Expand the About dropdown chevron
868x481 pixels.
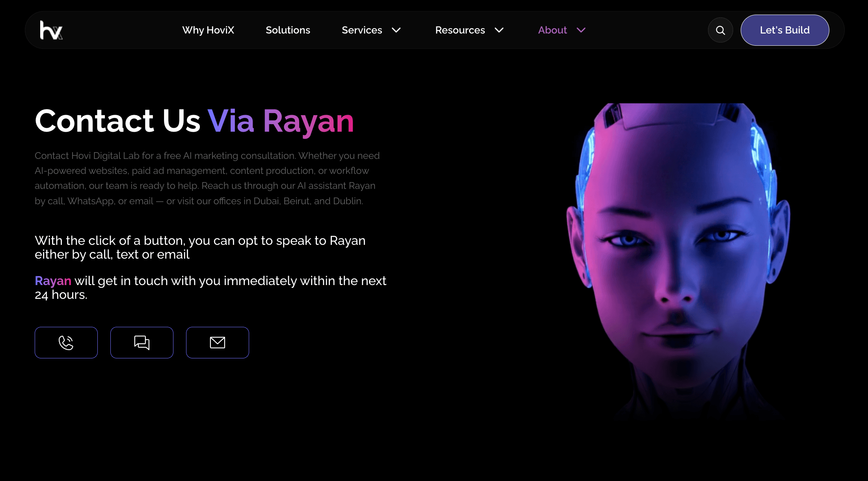(581, 30)
